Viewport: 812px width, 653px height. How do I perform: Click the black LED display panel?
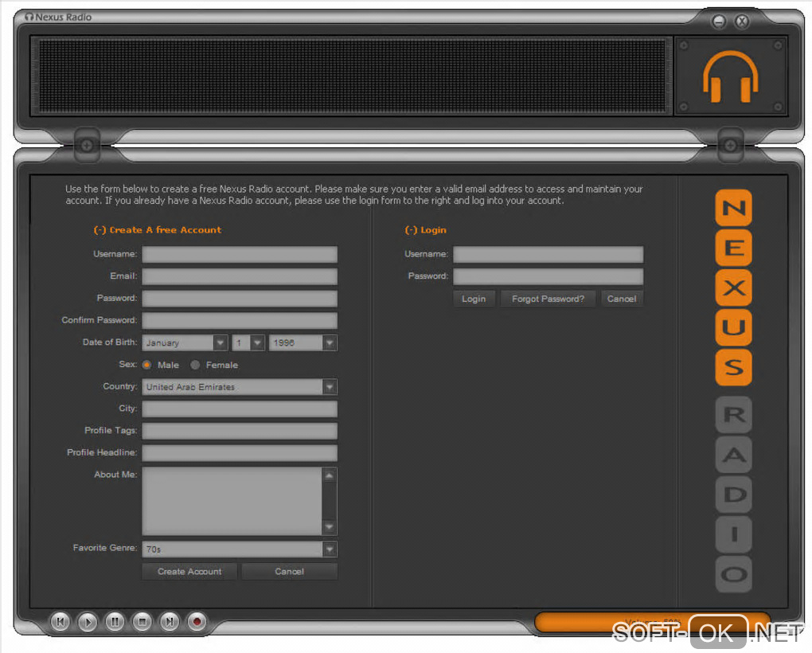click(x=352, y=76)
